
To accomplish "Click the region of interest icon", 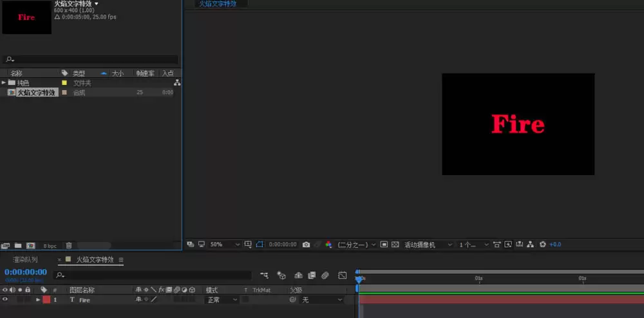I will click(x=384, y=245).
